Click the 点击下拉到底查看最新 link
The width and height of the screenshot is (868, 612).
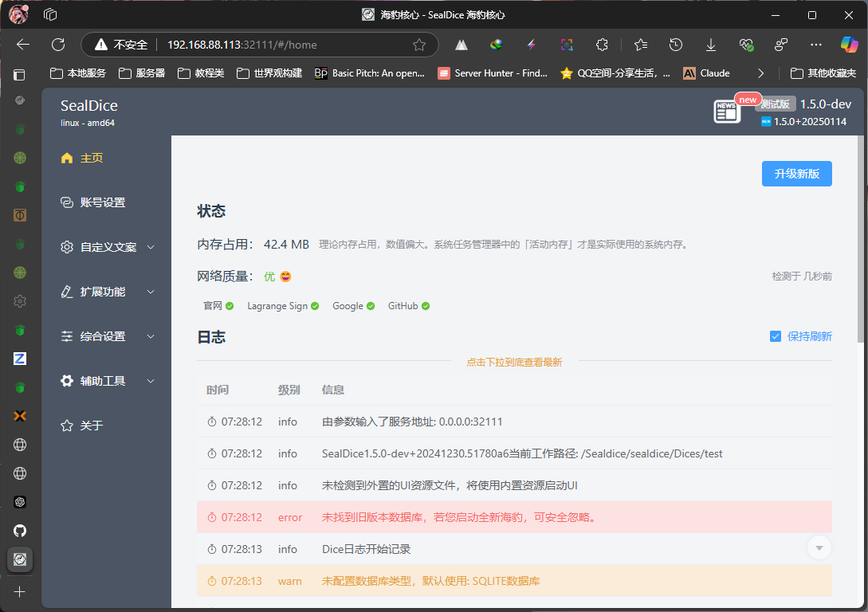click(x=515, y=361)
